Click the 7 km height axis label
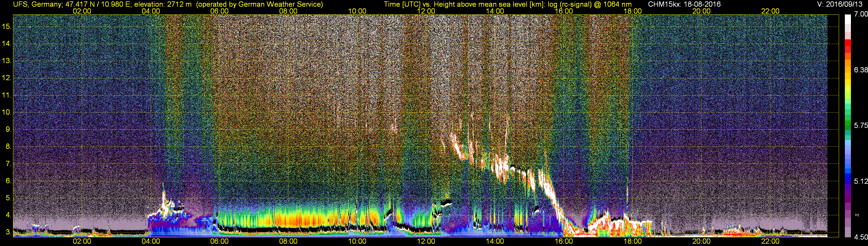The width and height of the screenshot is (868, 246). [x=8, y=164]
